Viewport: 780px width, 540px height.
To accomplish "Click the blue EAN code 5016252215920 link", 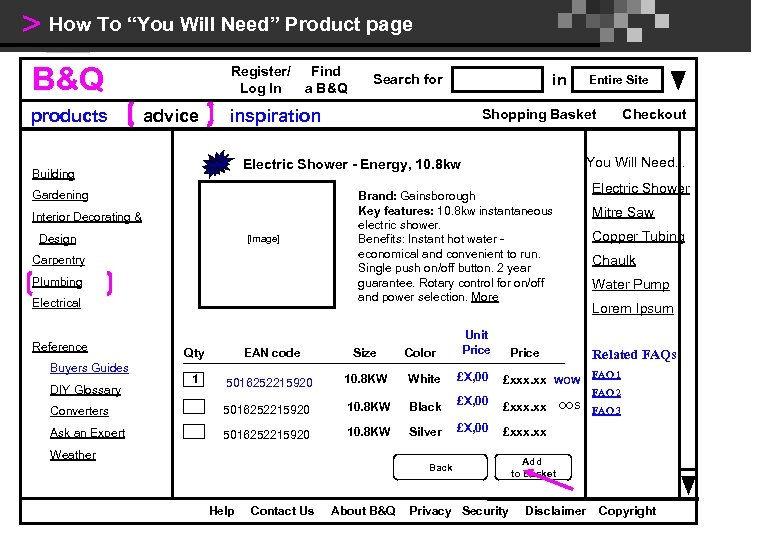I will click(x=269, y=382).
